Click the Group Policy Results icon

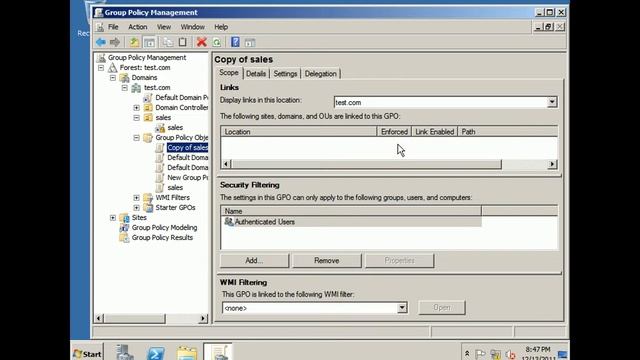124,238
